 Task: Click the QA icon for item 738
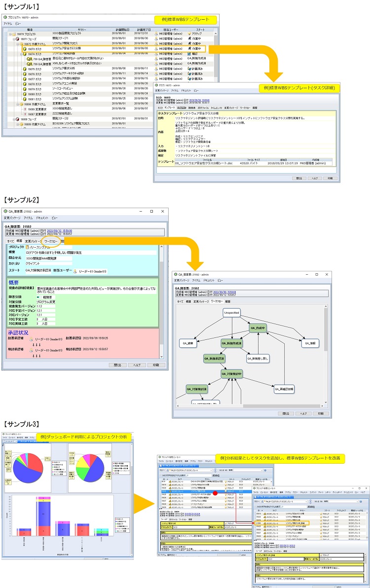point(29,59)
